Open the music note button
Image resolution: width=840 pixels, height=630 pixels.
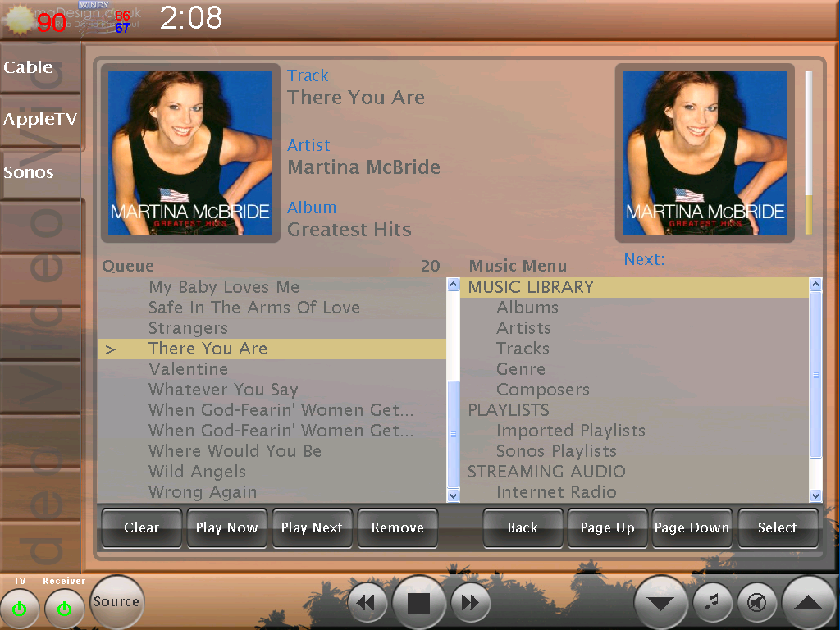point(712,603)
